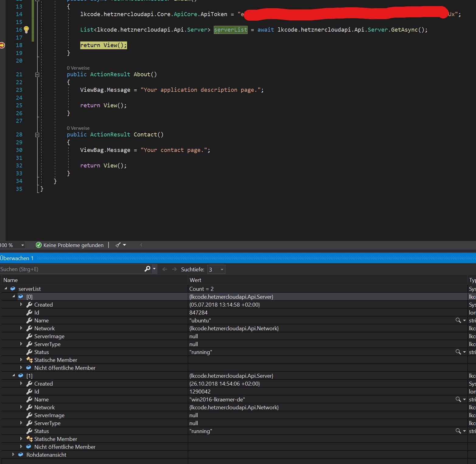
Task: Click the forward arrow next to search
Action: pos(174,269)
